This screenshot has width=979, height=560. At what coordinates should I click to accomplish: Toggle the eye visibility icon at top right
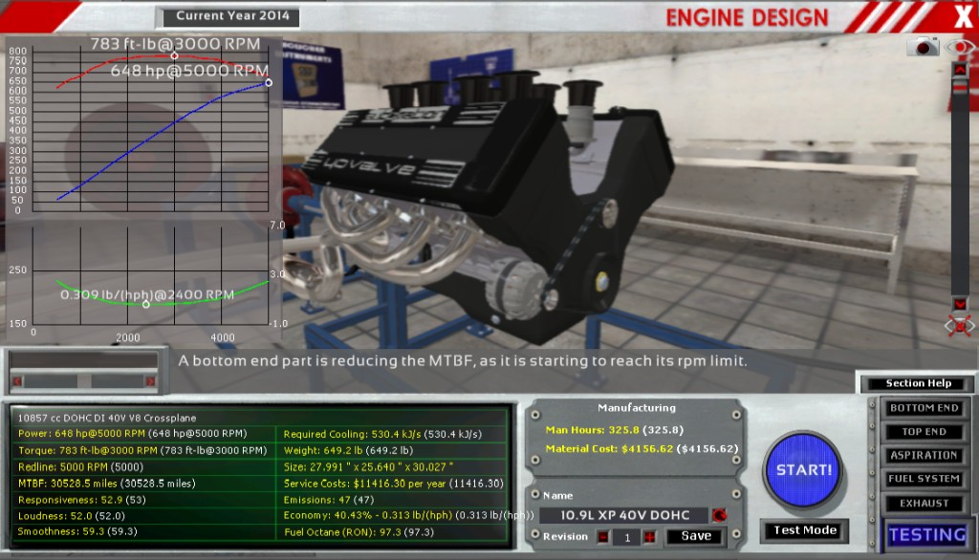click(x=959, y=47)
